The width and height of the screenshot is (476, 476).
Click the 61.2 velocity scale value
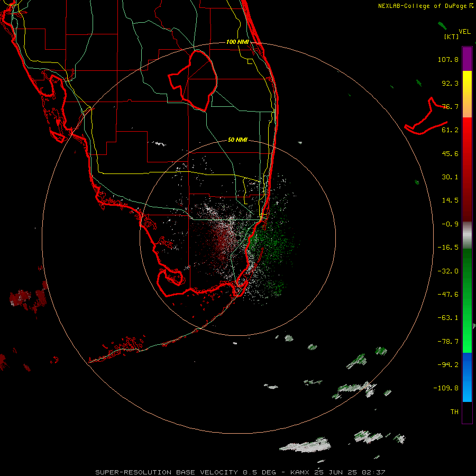(450, 130)
